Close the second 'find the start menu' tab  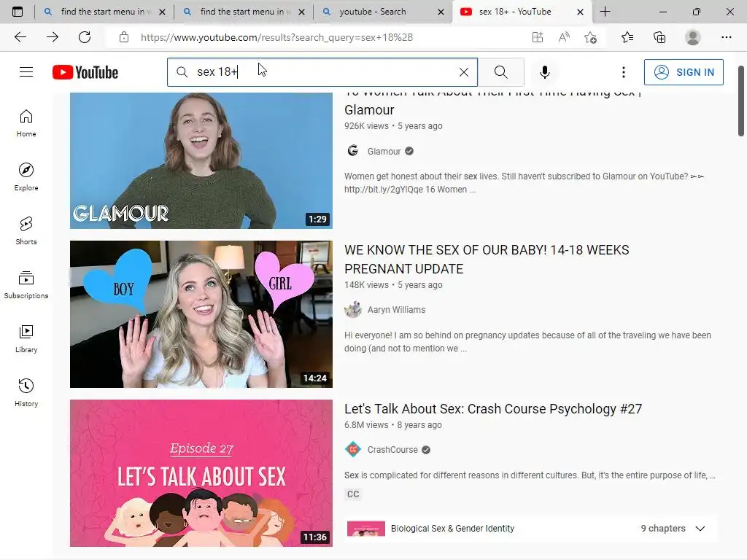(301, 12)
